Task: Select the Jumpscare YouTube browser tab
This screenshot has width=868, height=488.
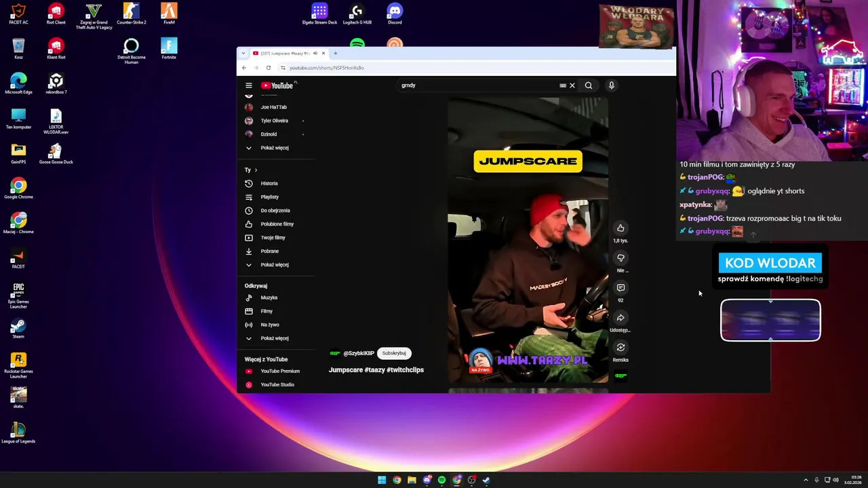Action: click(x=288, y=54)
